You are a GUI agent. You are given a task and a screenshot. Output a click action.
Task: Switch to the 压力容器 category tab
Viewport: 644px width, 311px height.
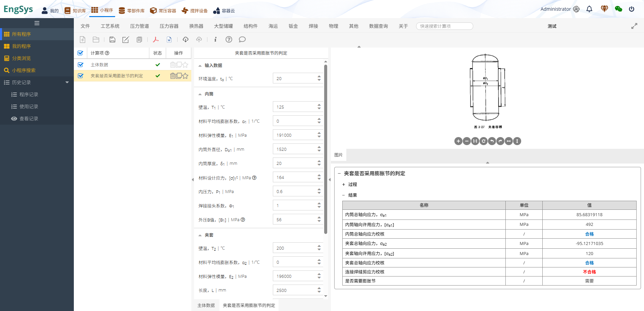point(168,26)
